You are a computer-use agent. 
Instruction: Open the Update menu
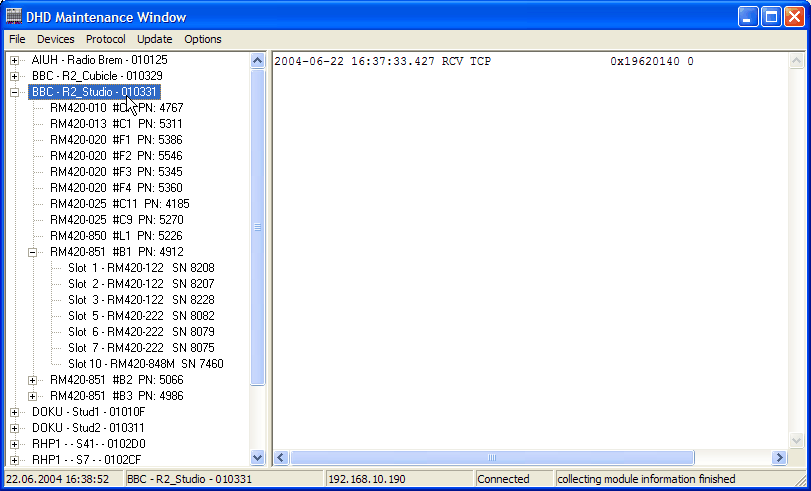(155, 39)
